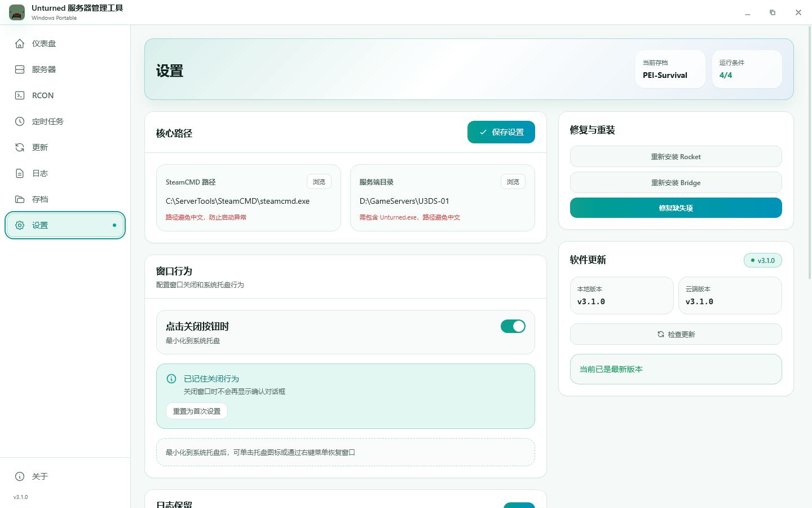Go to the 服务器 page
Screen dimensions: 812x508
click(65, 69)
